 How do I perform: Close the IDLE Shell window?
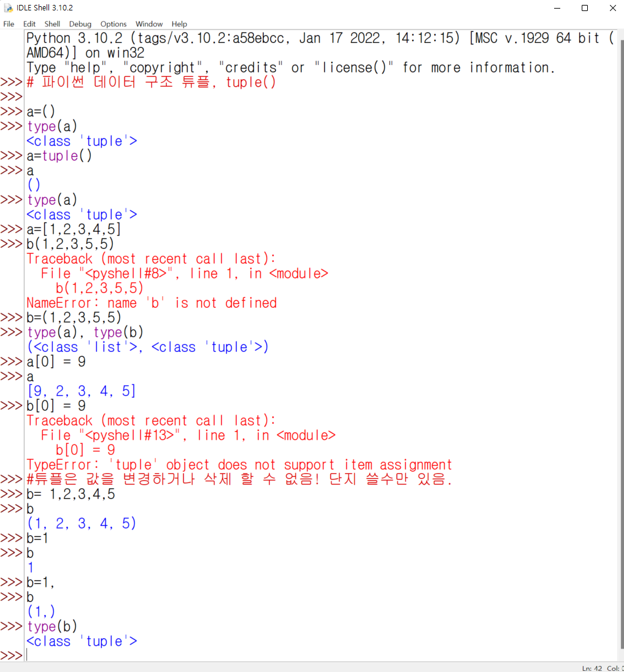(612, 8)
